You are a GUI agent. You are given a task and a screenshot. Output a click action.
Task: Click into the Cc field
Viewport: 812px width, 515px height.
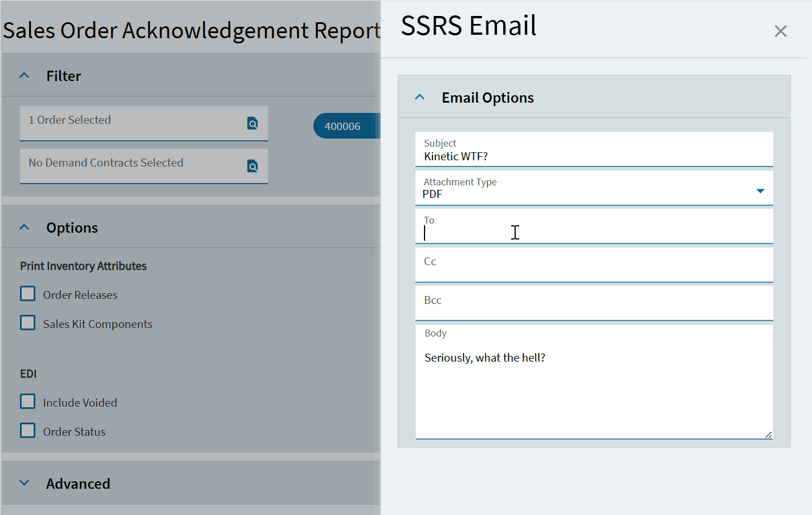click(x=594, y=265)
